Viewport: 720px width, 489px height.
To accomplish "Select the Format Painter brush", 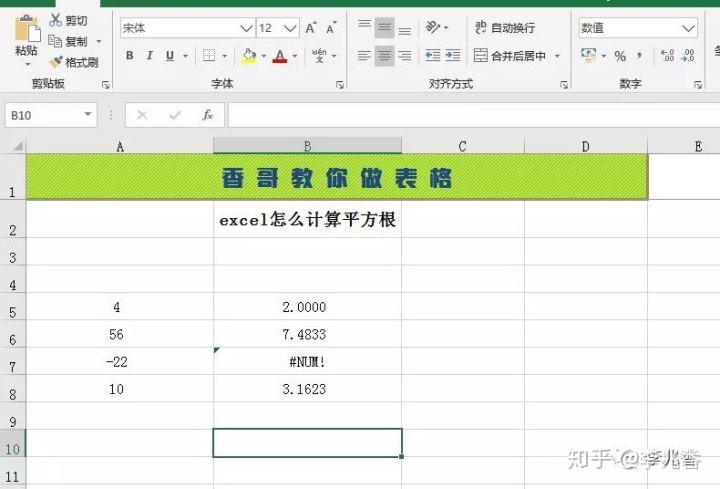I will (x=56, y=62).
